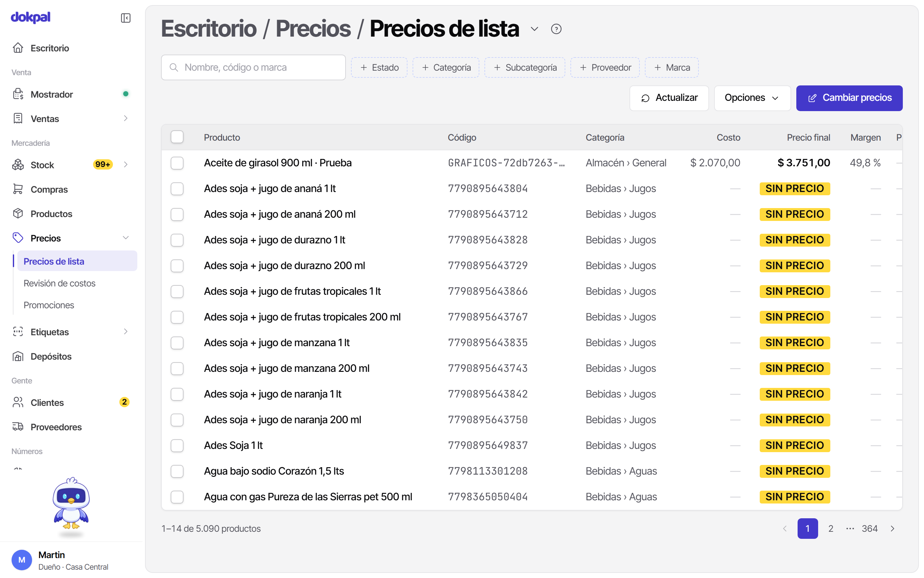Check the Ades soja + jugo de ananá 1 lt row
924x578 pixels.
(x=177, y=188)
